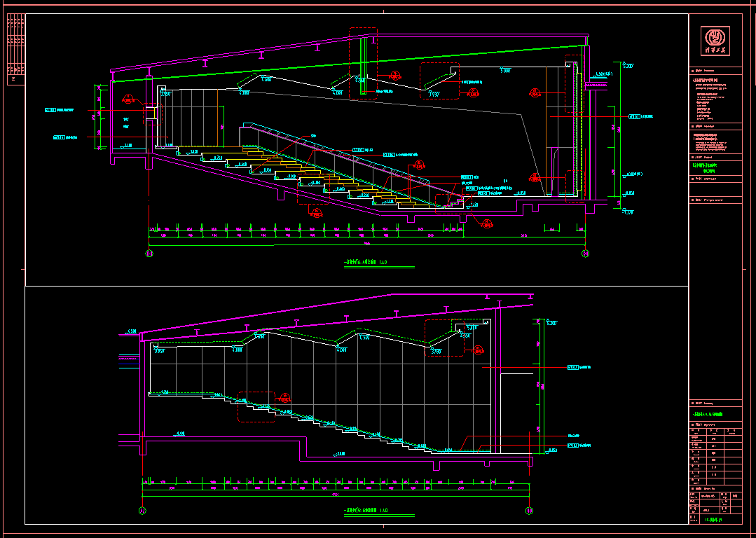
Task: Click red dashed box at lower section top right
Action: pyautogui.click(x=444, y=338)
